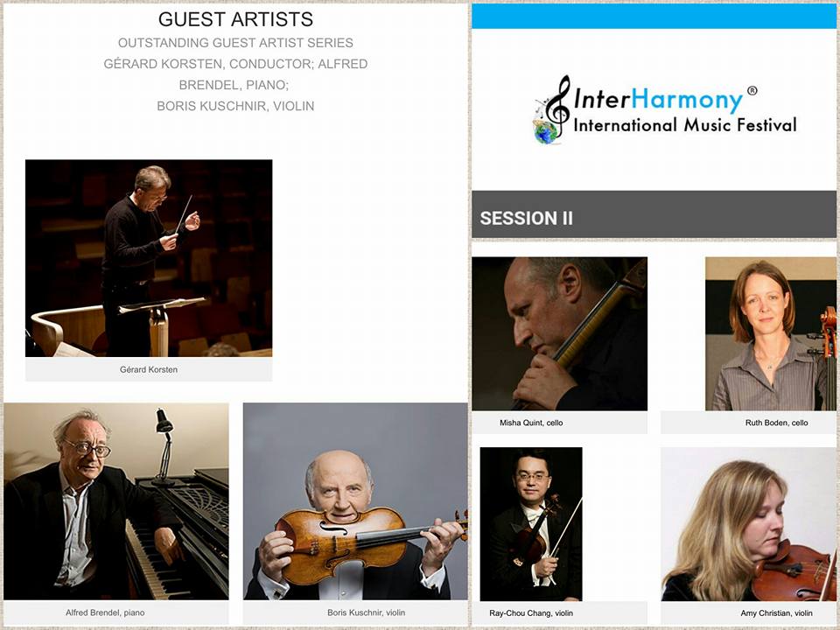Click the Ray-Chou Chang, violin caption
840x630 pixels.
click(531, 612)
